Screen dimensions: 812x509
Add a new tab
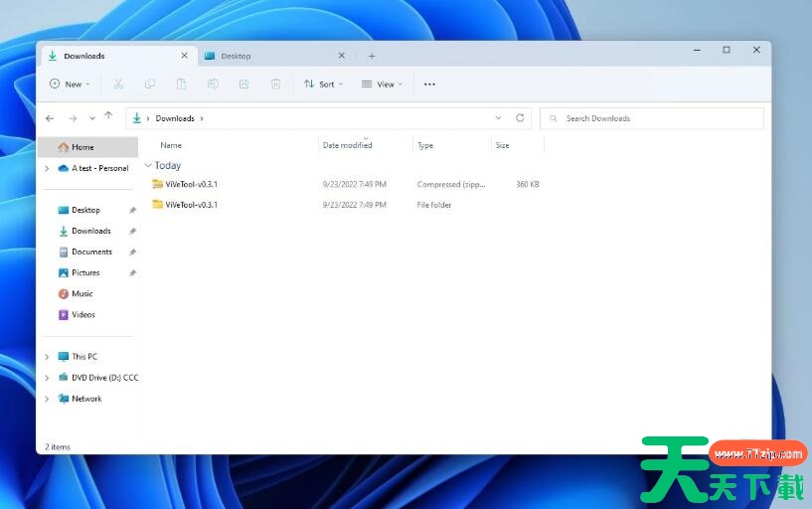tap(372, 56)
